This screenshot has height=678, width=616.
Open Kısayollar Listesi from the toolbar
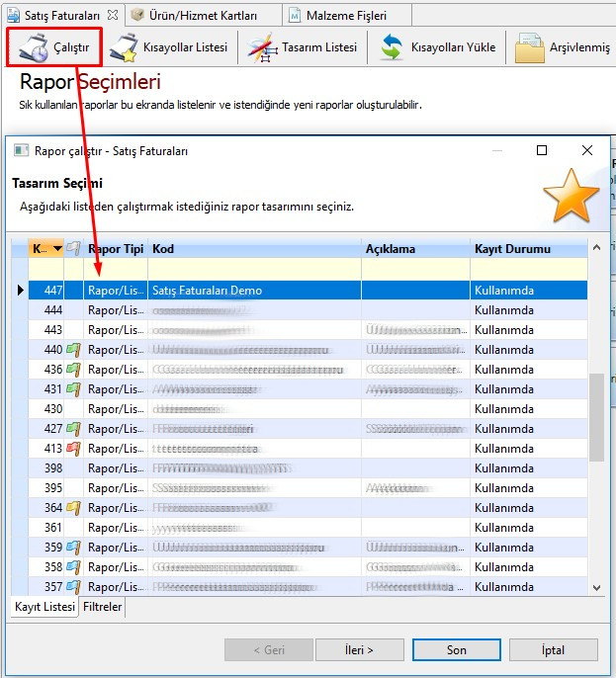pos(125,47)
